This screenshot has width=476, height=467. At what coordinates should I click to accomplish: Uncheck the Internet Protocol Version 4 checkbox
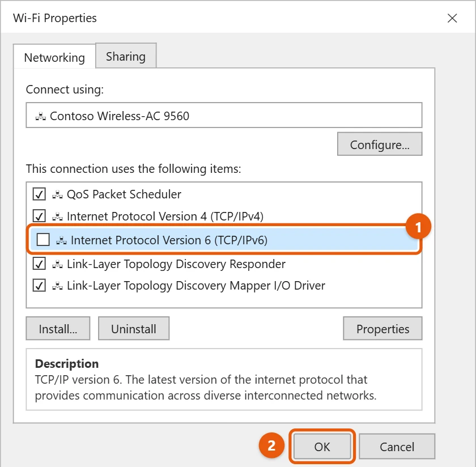tap(39, 216)
